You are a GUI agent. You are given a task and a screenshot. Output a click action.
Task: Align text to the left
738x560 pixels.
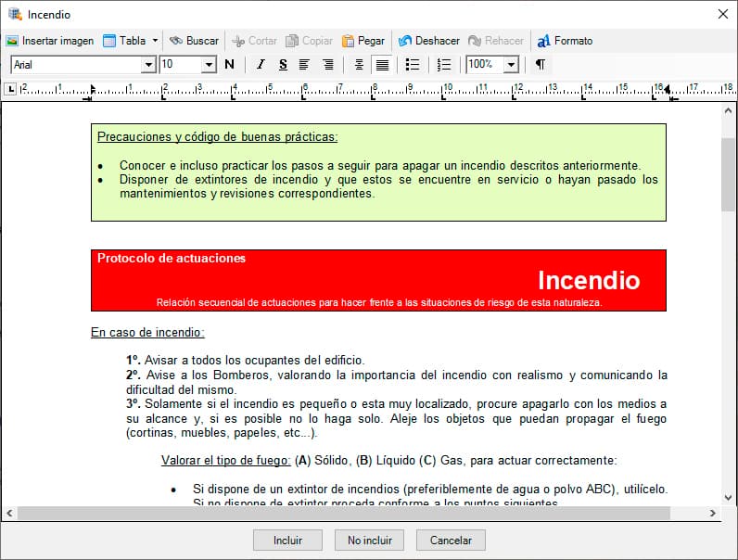pyautogui.click(x=304, y=65)
